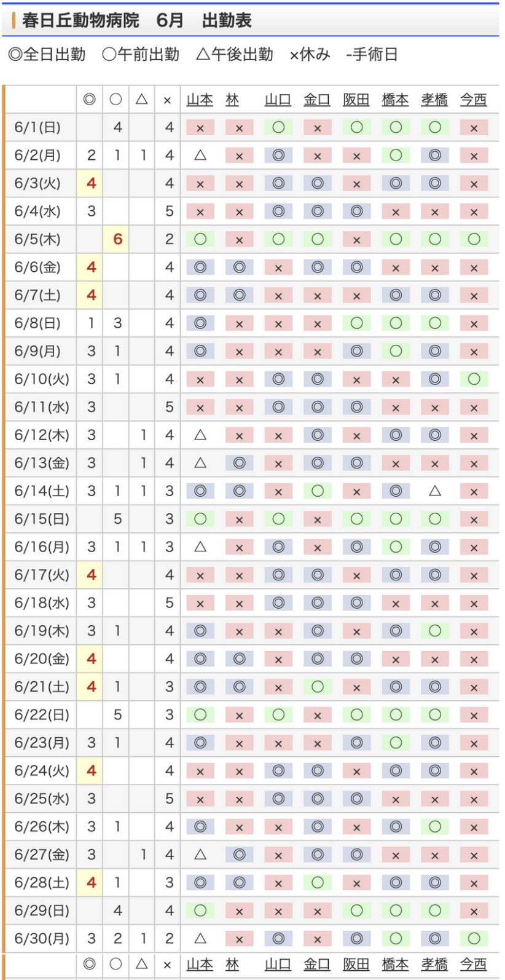Click 今西's circle icon on 6/30(月)
The height and width of the screenshot is (980, 505).
click(x=474, y=939)
